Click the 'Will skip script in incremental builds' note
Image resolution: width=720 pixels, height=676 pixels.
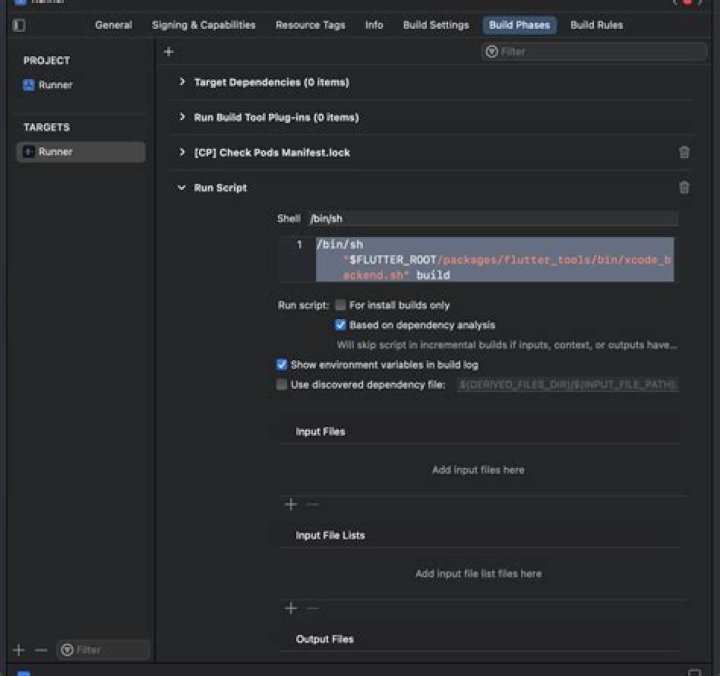coord(507,345)
